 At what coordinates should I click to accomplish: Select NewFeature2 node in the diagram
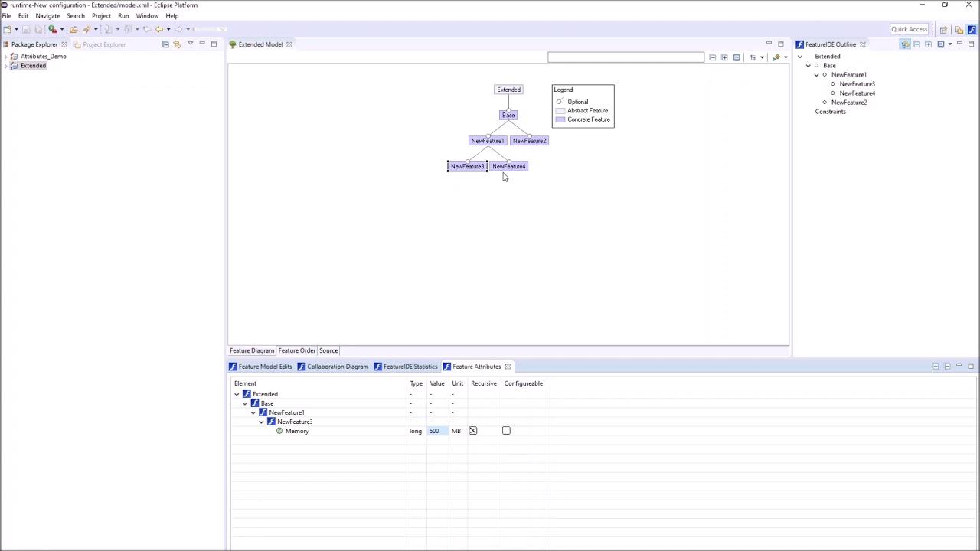pos(530,141)
